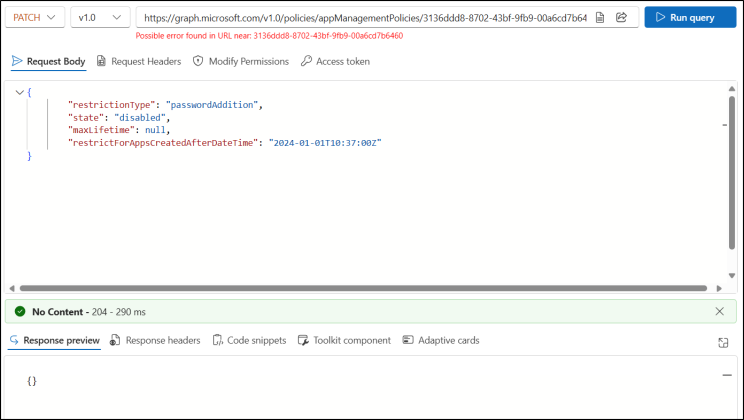Viewport: 744px width, 420px height.
Task: Click the empty {} response body
Action: (32, 381)
